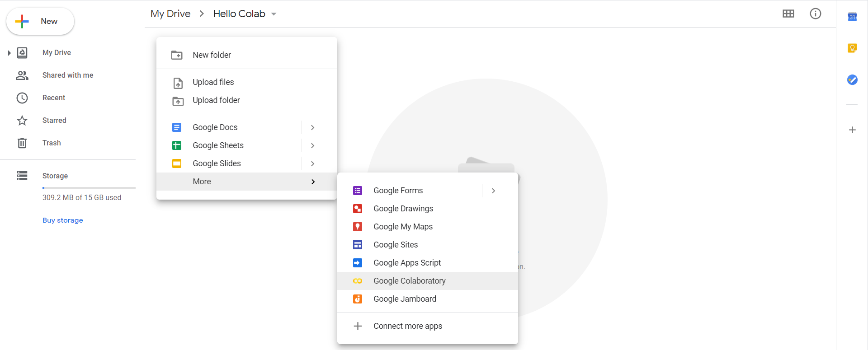Go to My Drive breadcrumb
Screen dimensions: 868x350
point(170,14)
